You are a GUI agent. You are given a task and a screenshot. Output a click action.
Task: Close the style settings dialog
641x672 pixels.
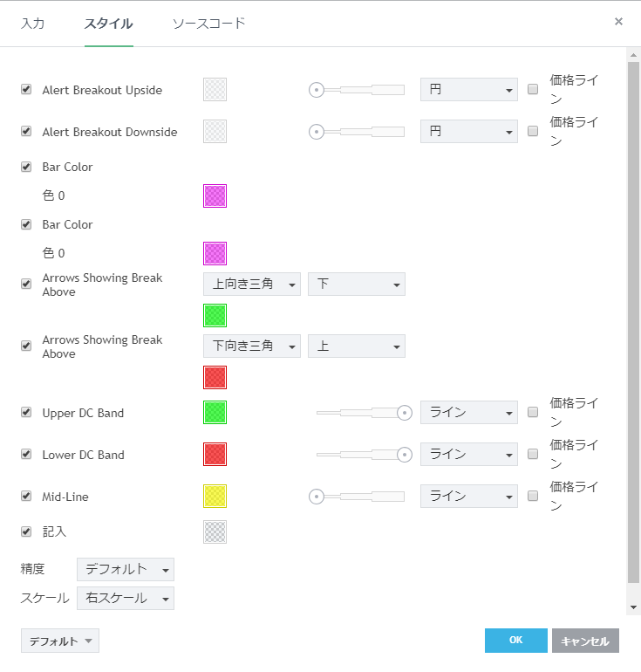618,22
